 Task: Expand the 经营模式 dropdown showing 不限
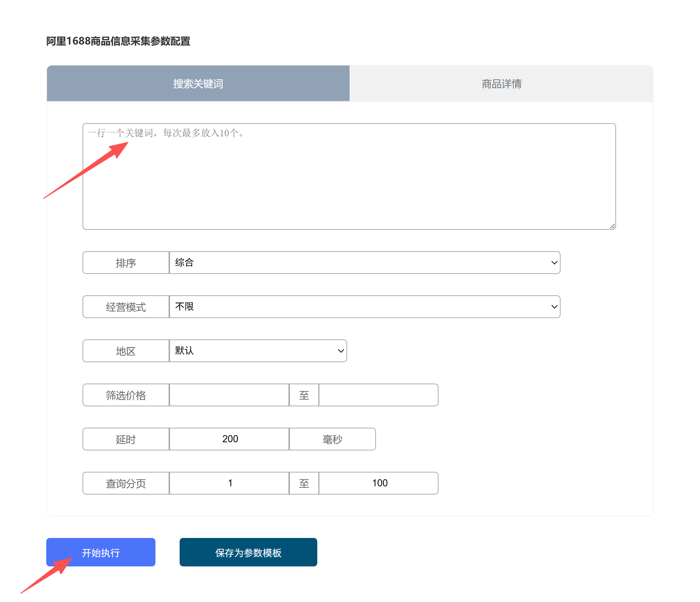(x=365, y=307)
